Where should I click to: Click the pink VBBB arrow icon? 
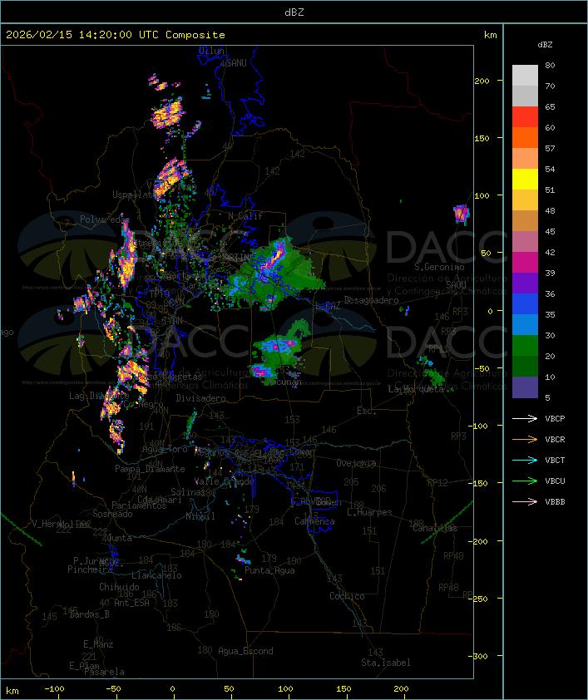tap(525, 502)
